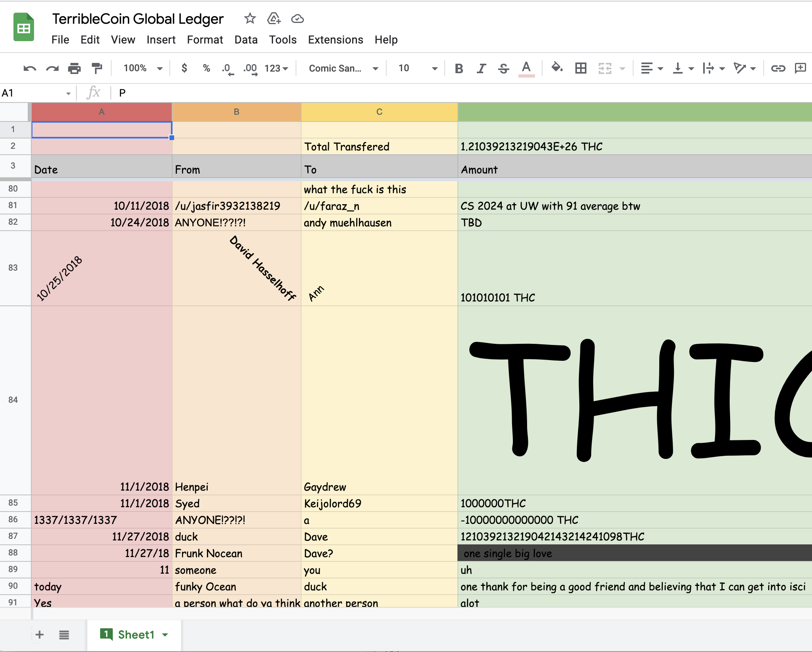This screenshot has height=652, width=812.
Task: Star the TerribleCoin Global Ledger document
Action: 250,18
